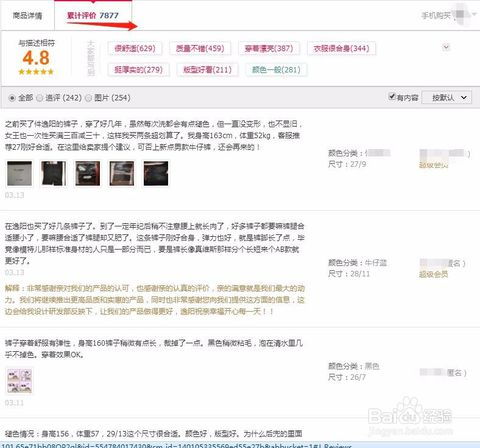Open first review's third photo thumbnail
The width and height of the screenshot is (480, 448).
pyautogui.click(x=88, y=173)
